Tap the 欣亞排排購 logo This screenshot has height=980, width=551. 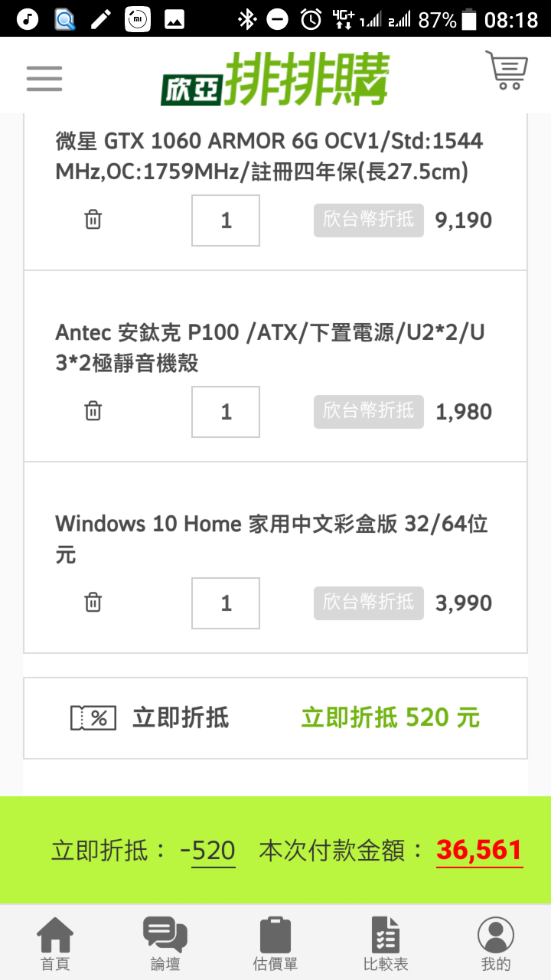tap(275, 78)
